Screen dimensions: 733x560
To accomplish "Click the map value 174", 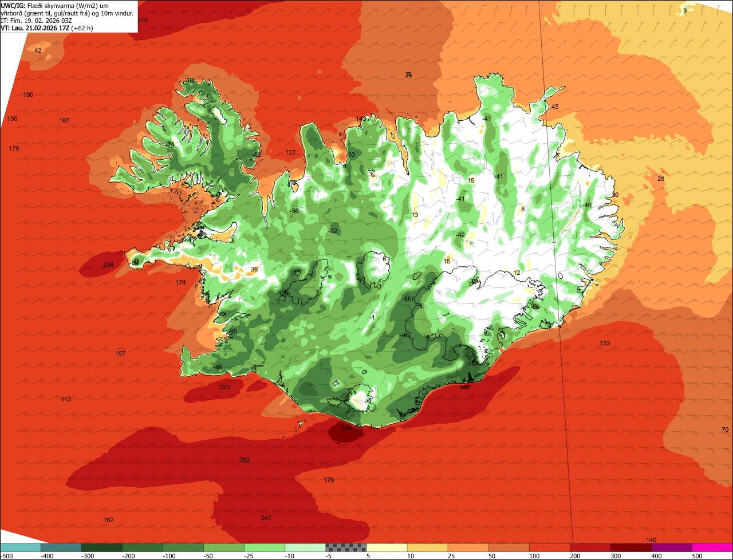I will (x=180, y=282).
